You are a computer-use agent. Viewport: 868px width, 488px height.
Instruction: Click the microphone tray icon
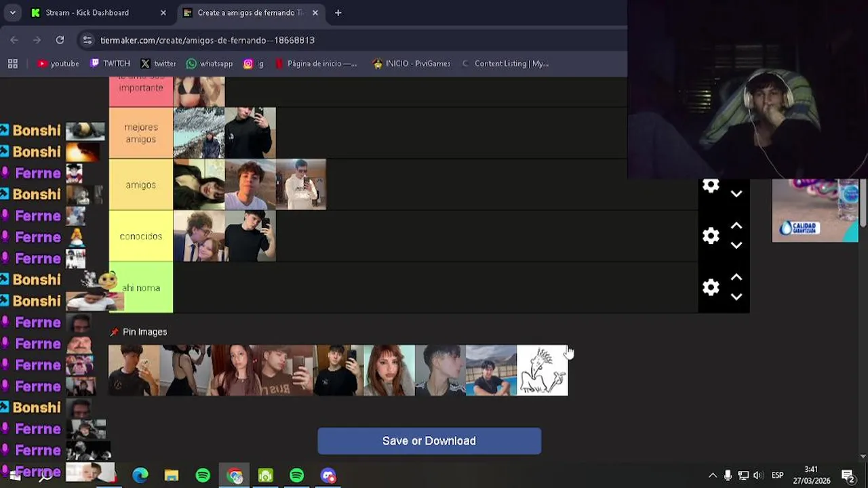(x=728, y=475)
